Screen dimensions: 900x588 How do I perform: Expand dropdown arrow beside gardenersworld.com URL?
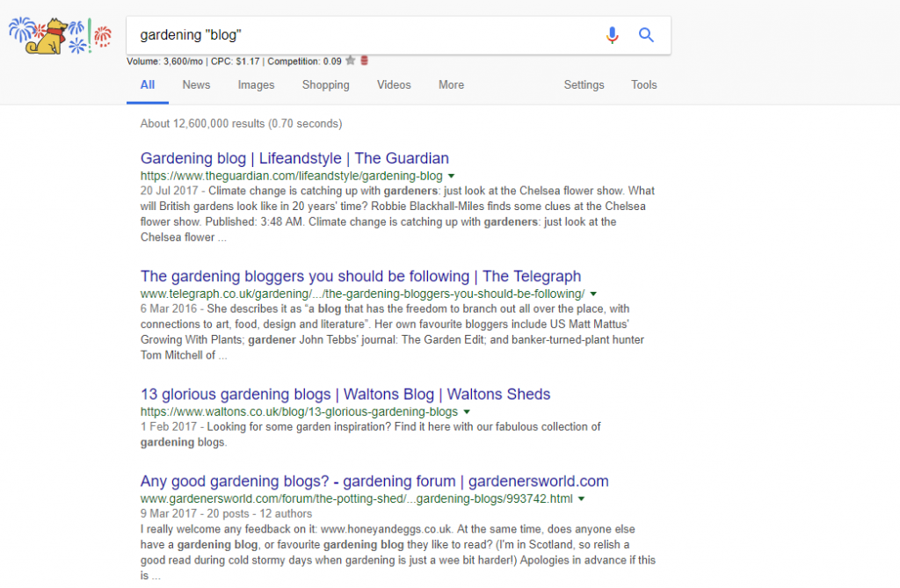[582, 499]
